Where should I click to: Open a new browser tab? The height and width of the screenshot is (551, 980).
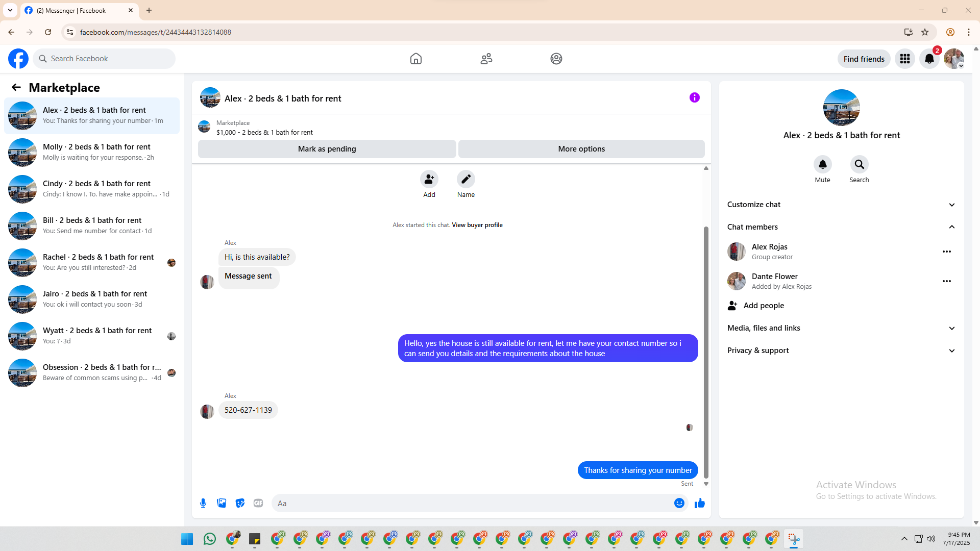click(x=149, y=10)
